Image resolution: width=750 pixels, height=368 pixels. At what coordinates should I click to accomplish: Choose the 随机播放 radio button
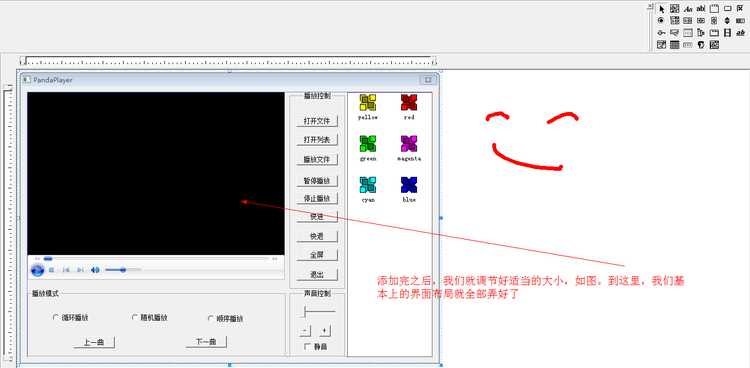pyautogui.click(x=150, y=317)
